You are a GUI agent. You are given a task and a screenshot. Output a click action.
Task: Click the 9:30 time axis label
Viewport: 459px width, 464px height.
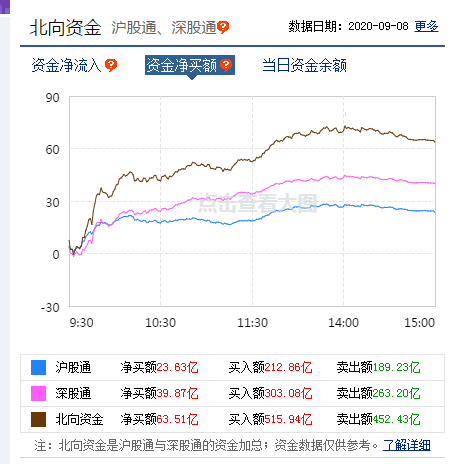pos(81,323)
